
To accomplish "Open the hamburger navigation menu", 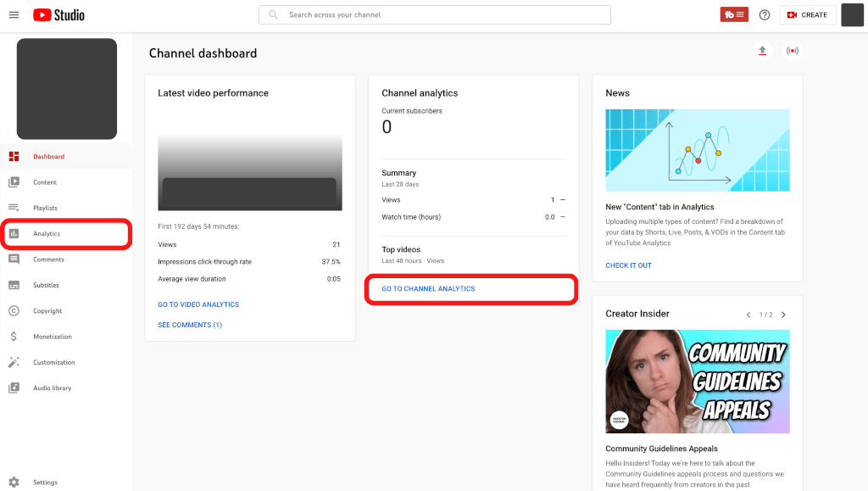I will click(x=14, y=15).
